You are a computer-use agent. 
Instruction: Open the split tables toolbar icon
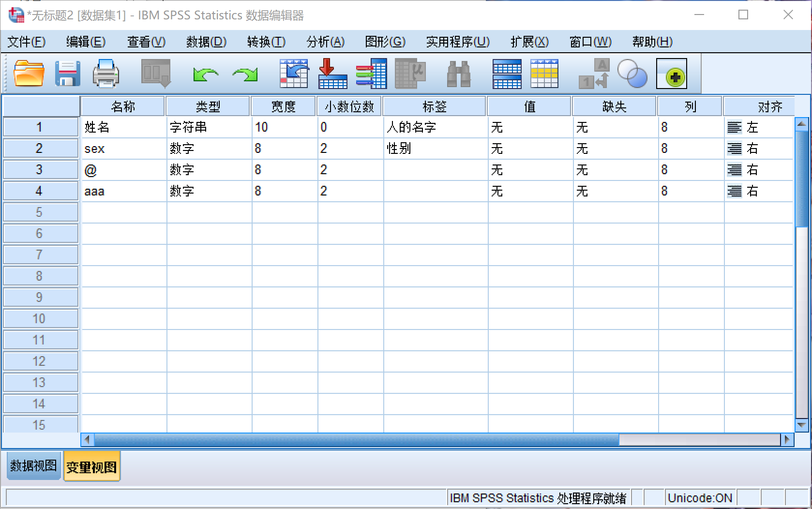click(x=507, y=74)
